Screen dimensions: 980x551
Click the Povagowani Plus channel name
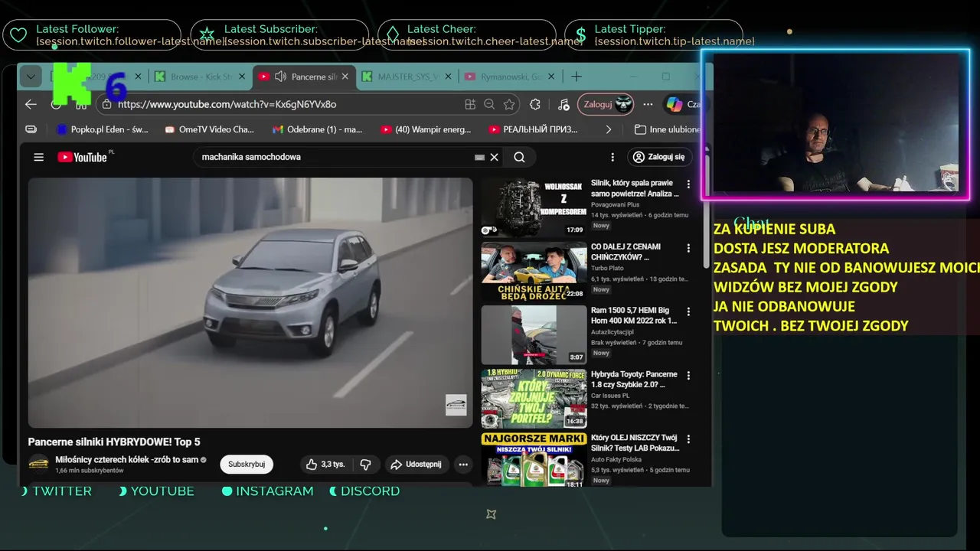(x=615, y=205)
